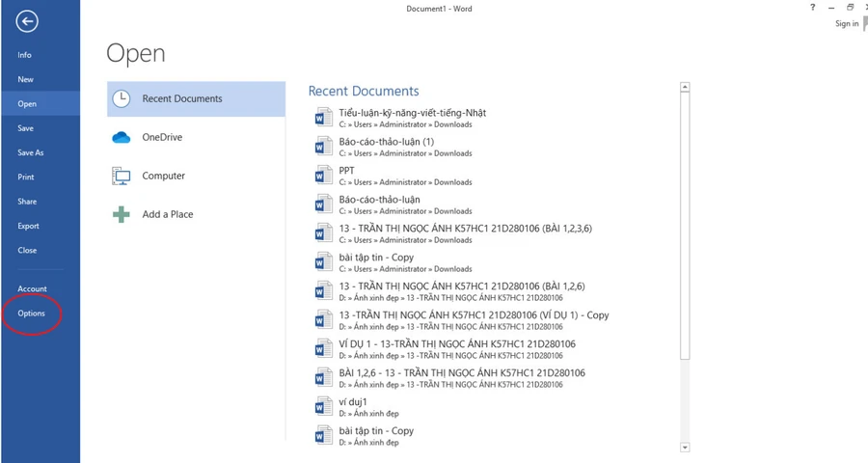Select New in the backstage menu
The height and width of the screenshot is (463, 868).
[x=41, y=79]
